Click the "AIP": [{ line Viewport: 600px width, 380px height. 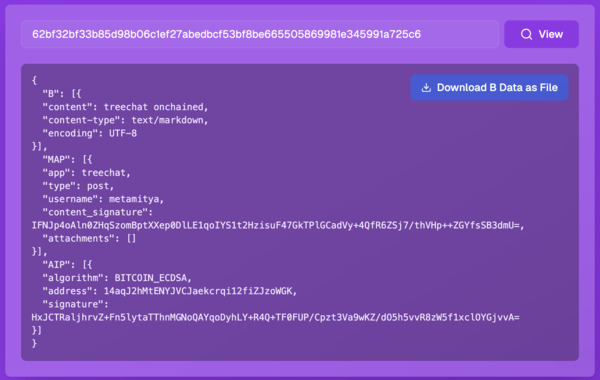click(67, 265)
